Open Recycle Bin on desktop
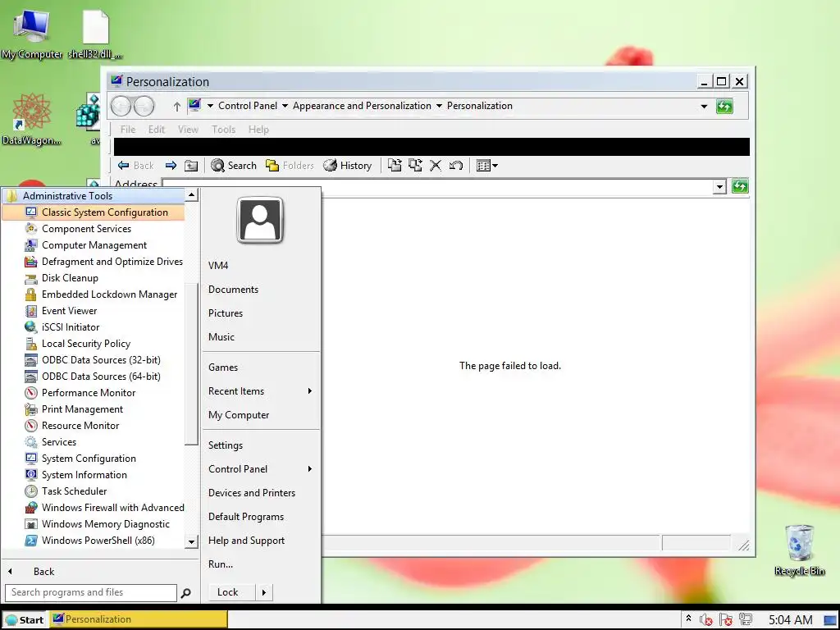Screen dimensions: 840x630 (x=799, y=550)
